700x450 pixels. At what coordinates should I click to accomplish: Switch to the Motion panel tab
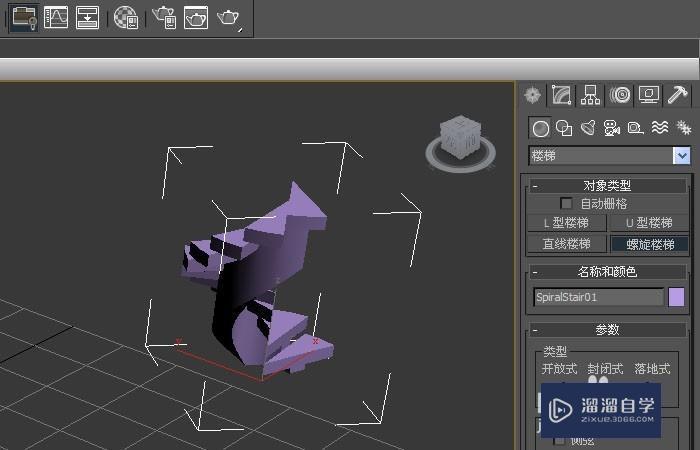(620, 95)
